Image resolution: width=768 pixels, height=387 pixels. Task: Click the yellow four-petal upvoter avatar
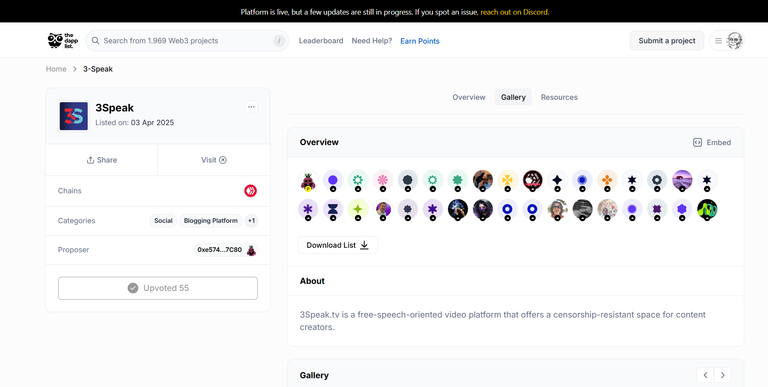[x=507, y=180]
